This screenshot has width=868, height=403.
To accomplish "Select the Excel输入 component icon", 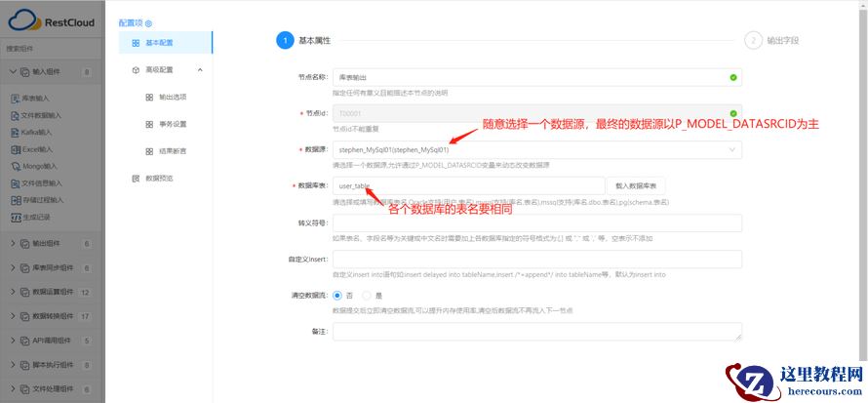I will click(x=16, y=149).
